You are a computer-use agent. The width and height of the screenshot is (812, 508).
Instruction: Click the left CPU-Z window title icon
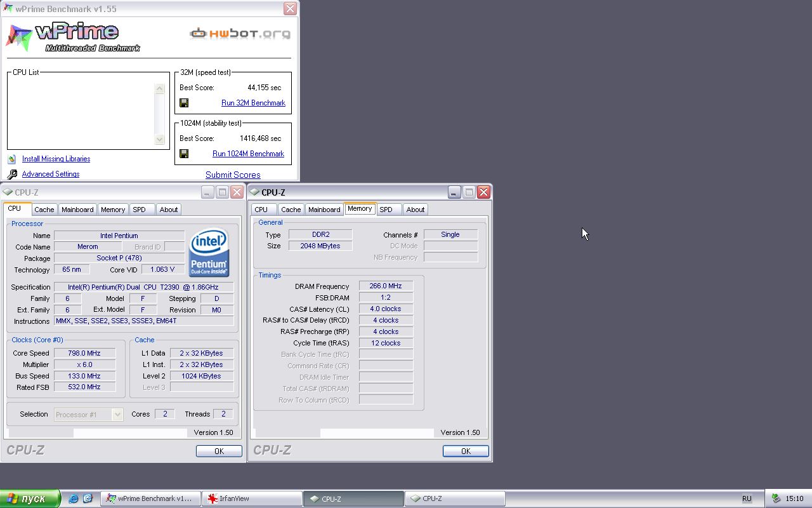click(x=8, y=192)
